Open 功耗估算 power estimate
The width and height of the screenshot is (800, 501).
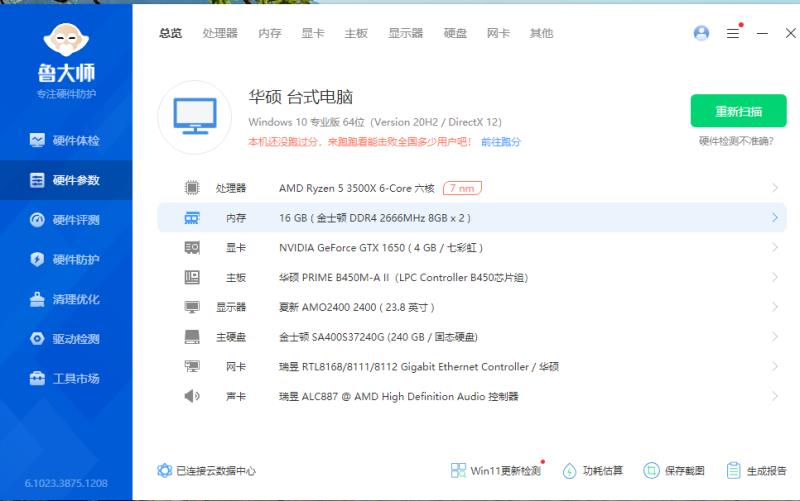coord(592,470)
